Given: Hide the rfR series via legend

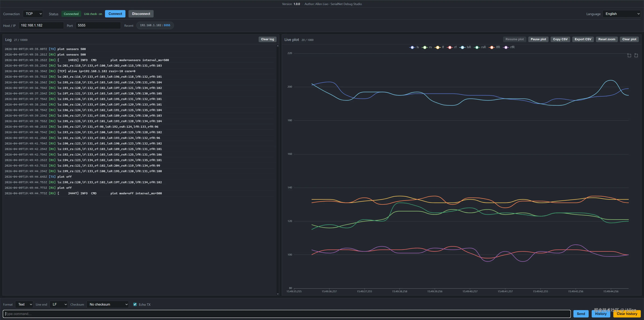Looking at the screenshot, I should [506, 47].
